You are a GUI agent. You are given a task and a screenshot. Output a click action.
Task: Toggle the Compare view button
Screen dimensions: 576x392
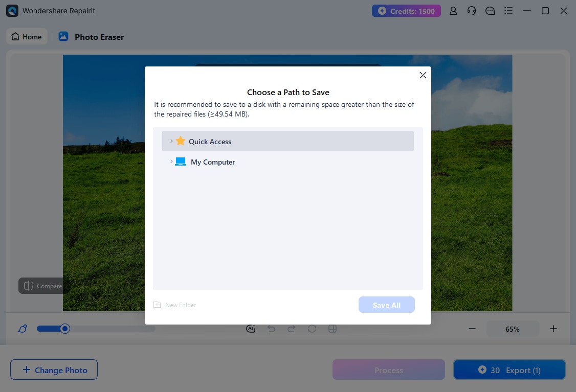coord(41,286)
